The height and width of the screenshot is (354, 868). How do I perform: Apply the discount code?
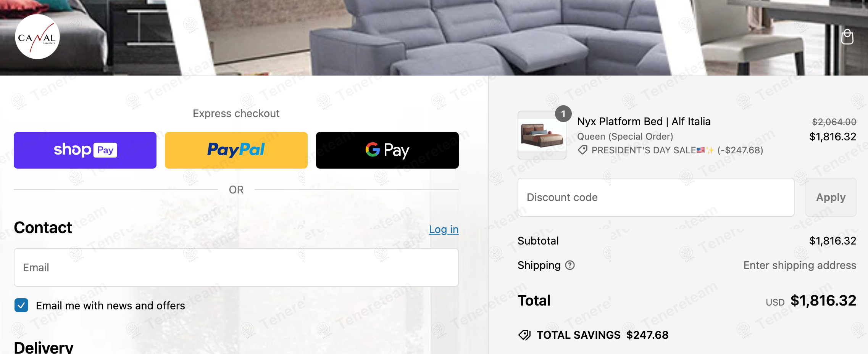831,197
